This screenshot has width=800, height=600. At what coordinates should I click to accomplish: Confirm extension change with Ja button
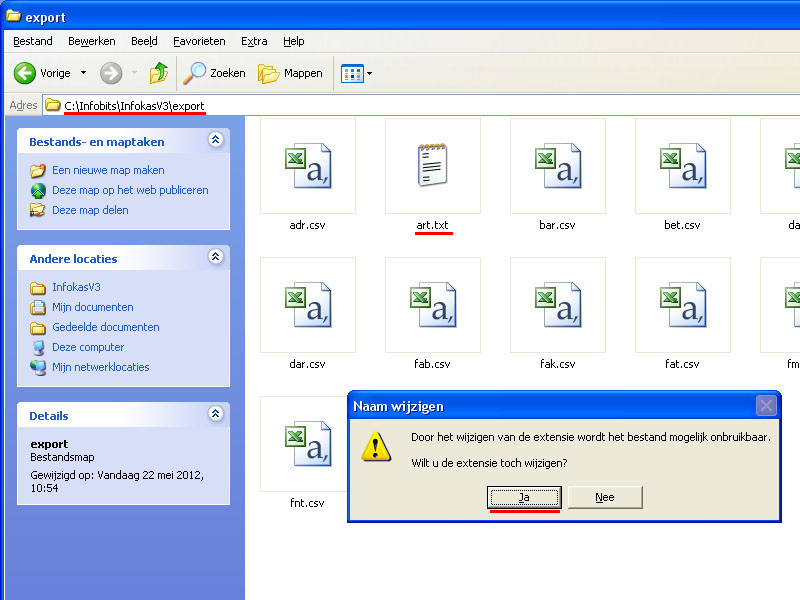click(525, 497)
